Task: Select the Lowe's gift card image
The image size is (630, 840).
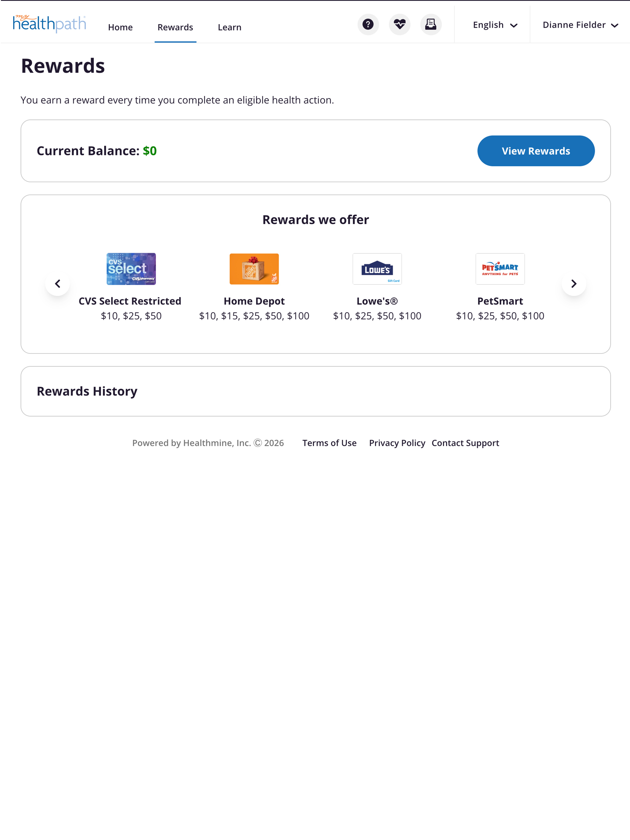Action: pos(377,269)
